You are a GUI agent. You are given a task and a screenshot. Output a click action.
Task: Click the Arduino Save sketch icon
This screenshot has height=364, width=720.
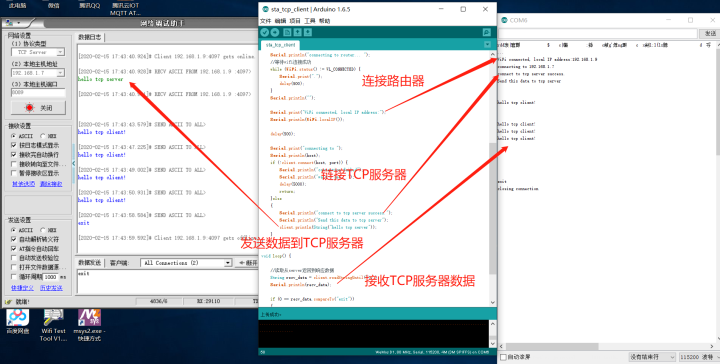click(x=308, y=32)
